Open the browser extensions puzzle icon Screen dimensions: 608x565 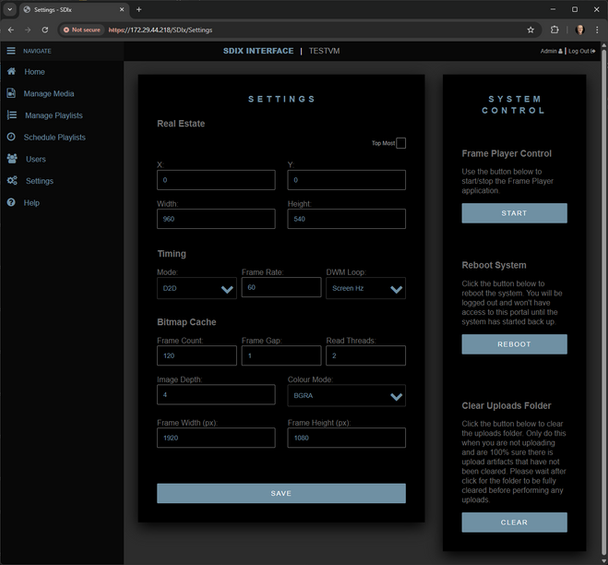[x=554, y=30]
